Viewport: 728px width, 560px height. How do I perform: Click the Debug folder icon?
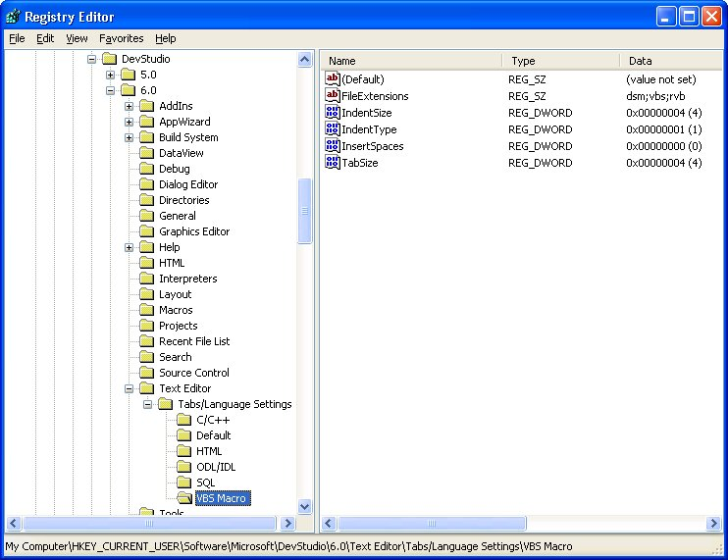pyautogui.click(x=147, y=169)
